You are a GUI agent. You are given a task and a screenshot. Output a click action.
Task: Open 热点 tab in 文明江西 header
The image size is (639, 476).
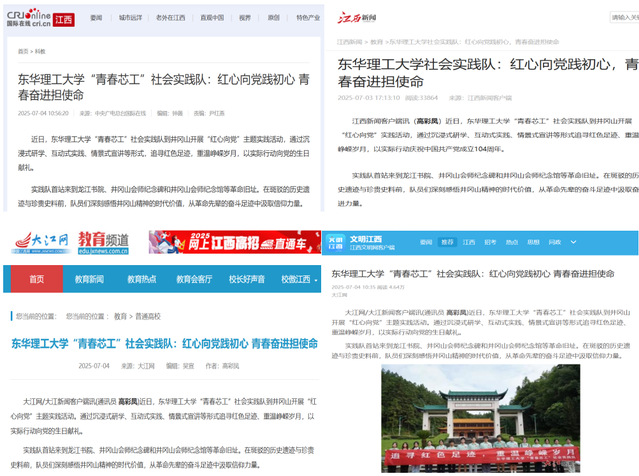click(512, 242)
